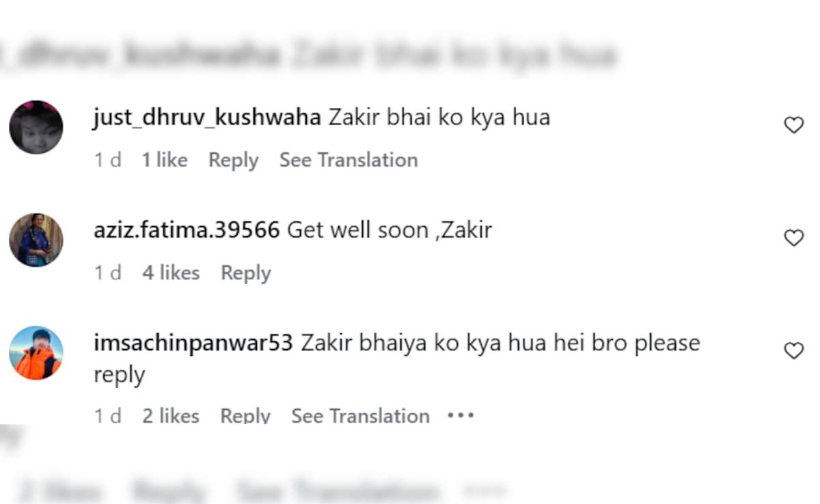
Task: Reply to just_dhruv_kushwaha's comment
Action: coord(233,160)
